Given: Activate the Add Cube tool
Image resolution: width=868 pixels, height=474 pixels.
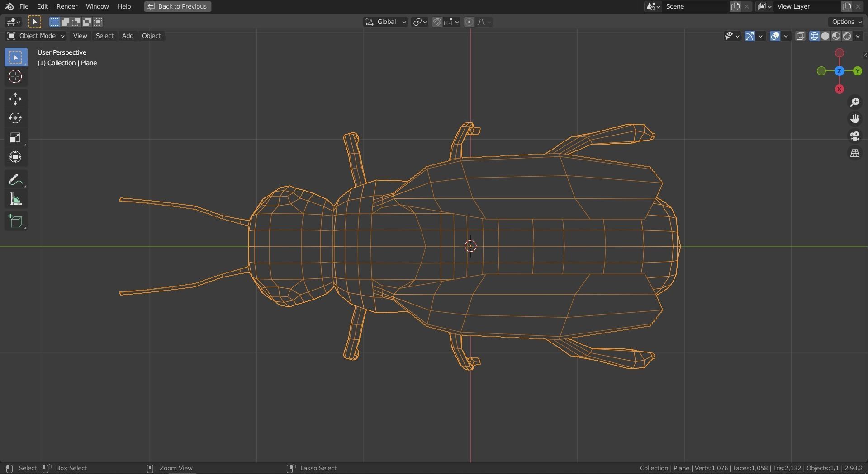Looking at the screenshot, I should 16,221.
